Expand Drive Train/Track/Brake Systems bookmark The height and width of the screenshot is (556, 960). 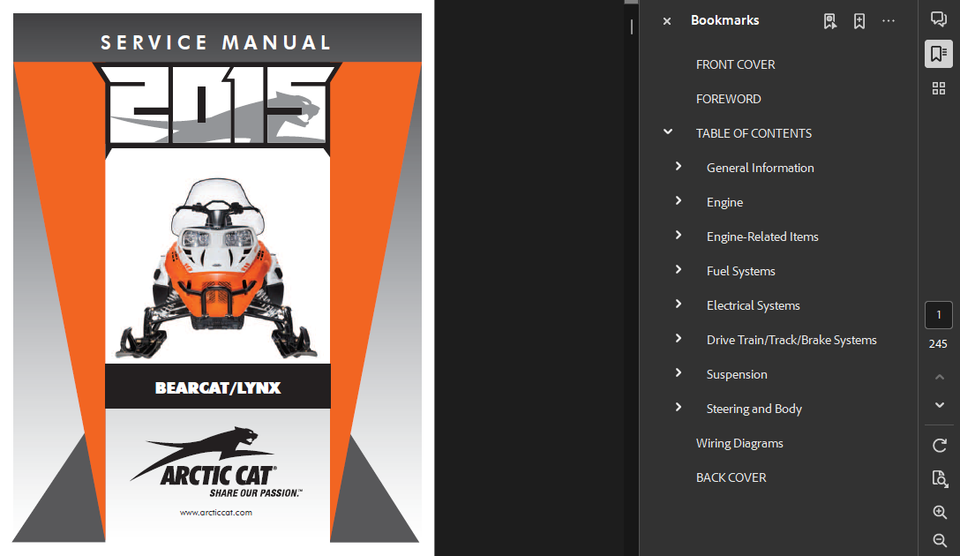coord(678,339)
